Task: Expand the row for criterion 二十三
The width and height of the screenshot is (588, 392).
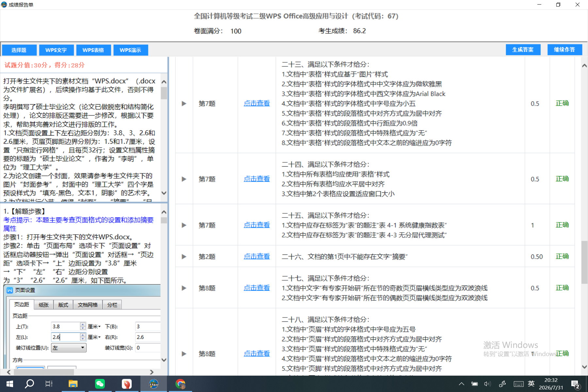Action: point(184,104)
